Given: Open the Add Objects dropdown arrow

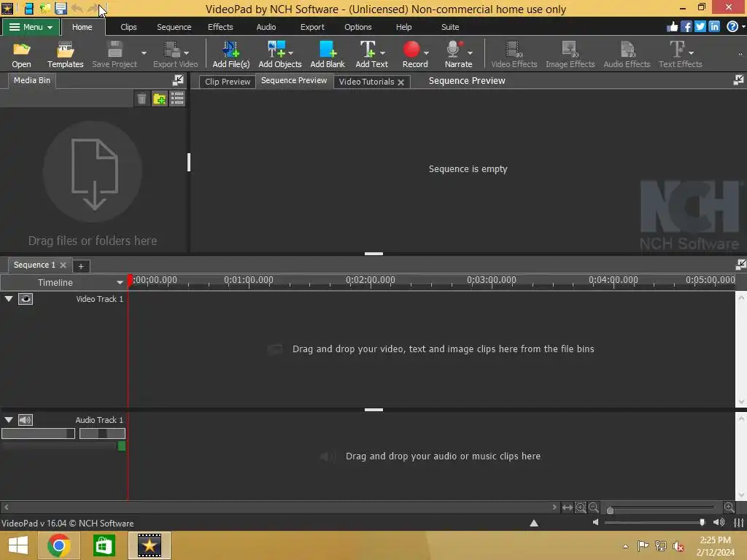Looking at the screenshot, I should click(x=290, y=53).
